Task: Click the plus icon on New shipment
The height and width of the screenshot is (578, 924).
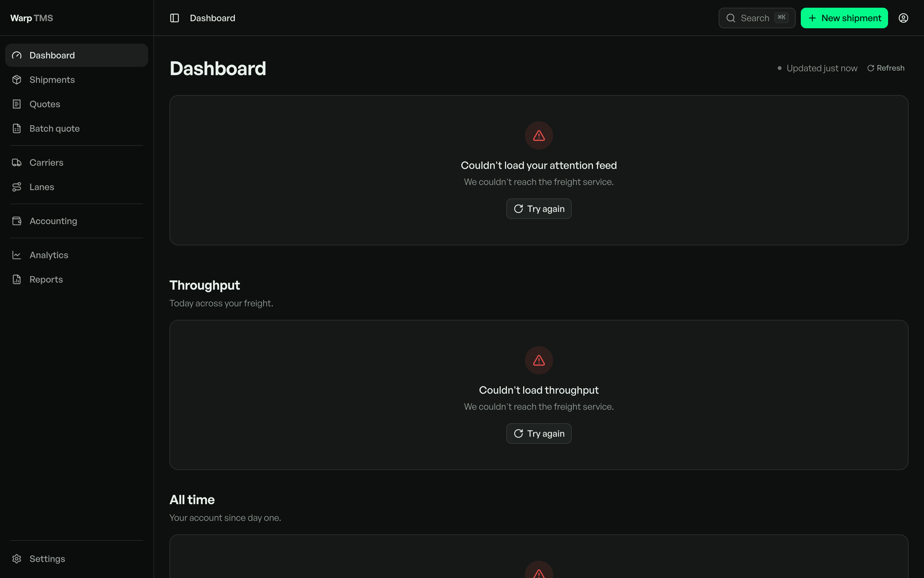Action: (x=812, y=18)
